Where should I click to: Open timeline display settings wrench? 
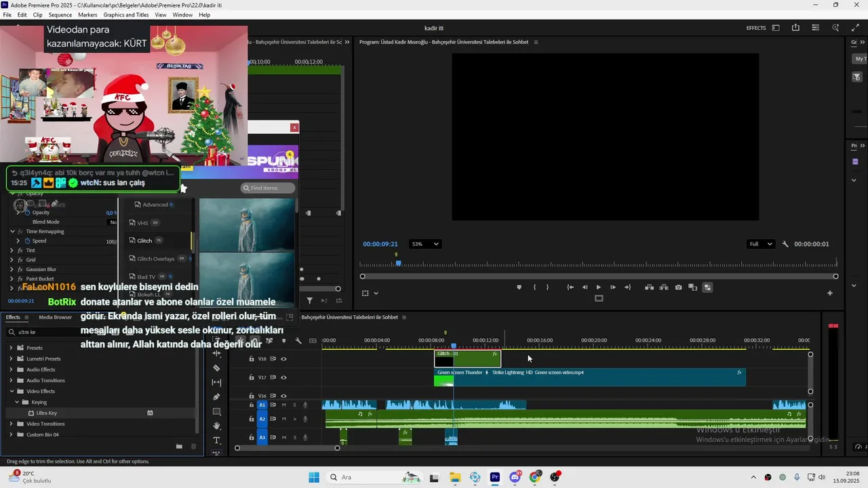[298, 341]
